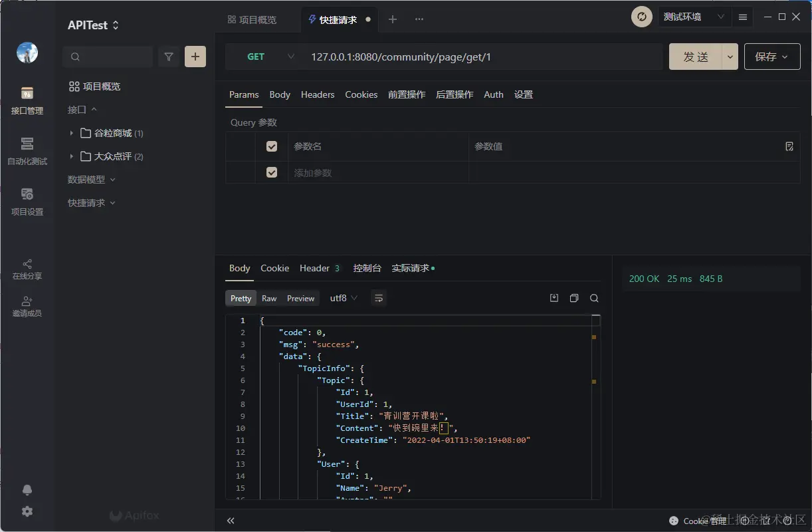Open the notifications bell icon
The image size is (812, 532).
(x=27, y=490)
